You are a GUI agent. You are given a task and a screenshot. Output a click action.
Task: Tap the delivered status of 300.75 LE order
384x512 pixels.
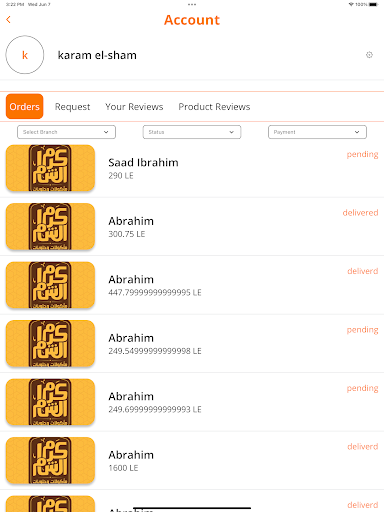360,213
